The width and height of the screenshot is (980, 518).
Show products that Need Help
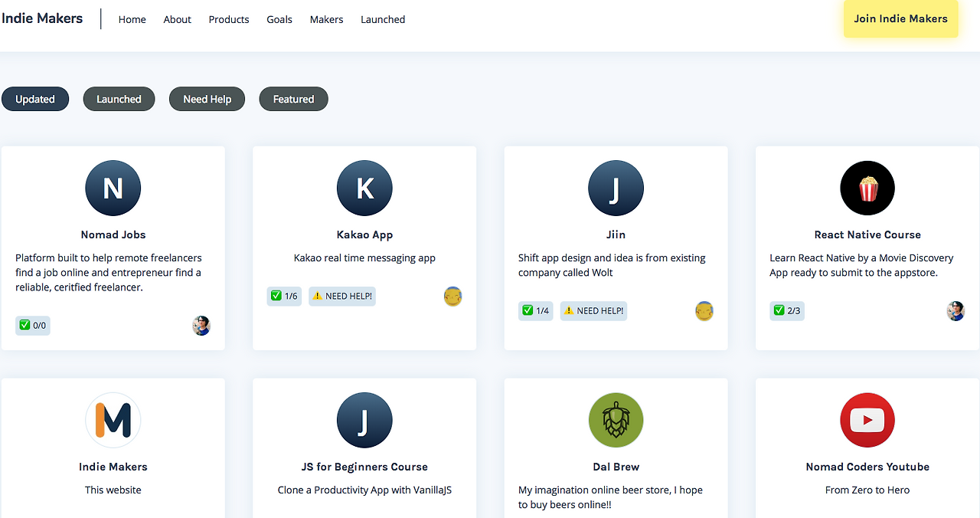(207, 99)
